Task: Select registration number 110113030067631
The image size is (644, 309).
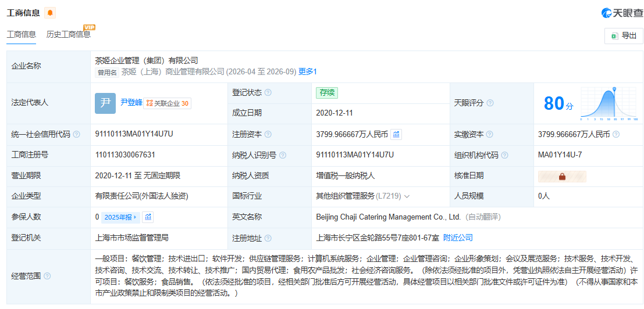Action: click(125, 154)
